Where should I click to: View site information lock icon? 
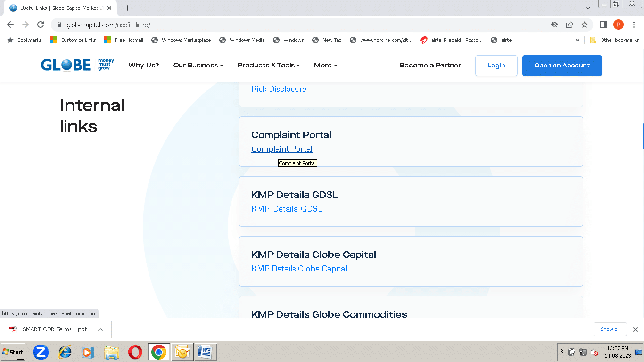(59, 25)
